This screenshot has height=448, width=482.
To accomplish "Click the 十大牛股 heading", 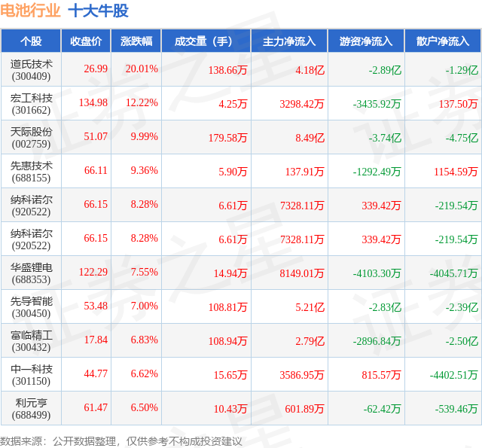I will (98, 11).
